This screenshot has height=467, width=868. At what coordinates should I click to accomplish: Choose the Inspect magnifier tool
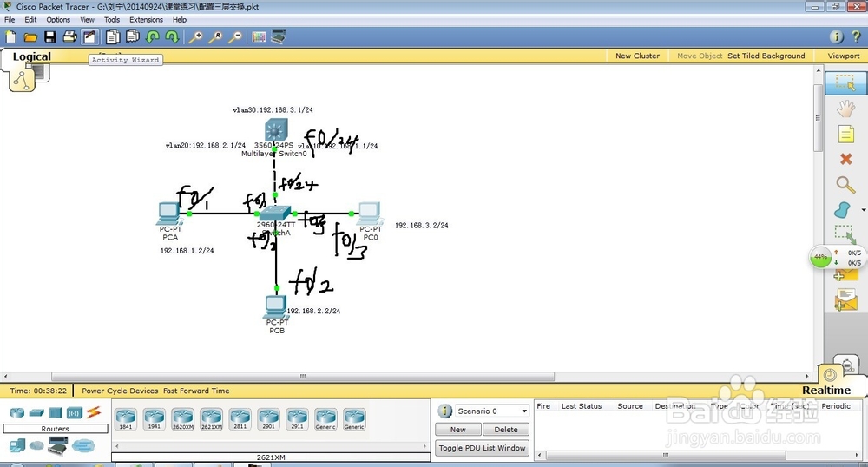[x=845, y=185]
